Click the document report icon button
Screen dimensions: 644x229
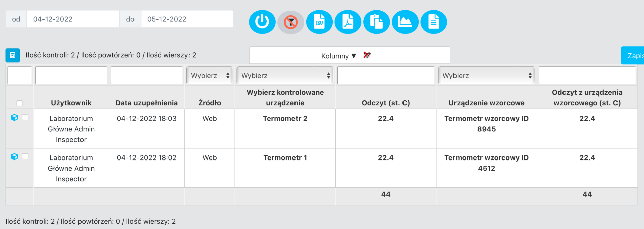[x=434, y=22]
